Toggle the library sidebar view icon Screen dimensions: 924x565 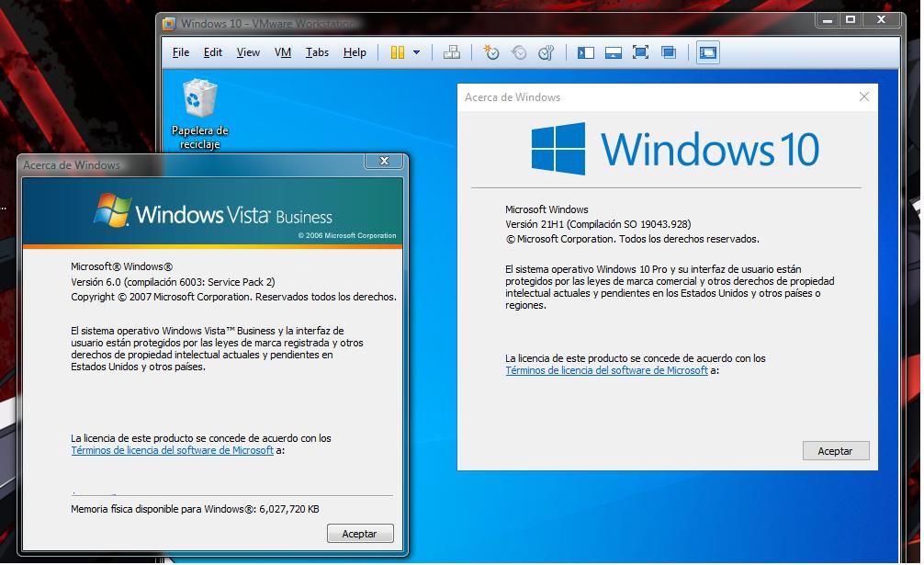click(x=586, y=53)
